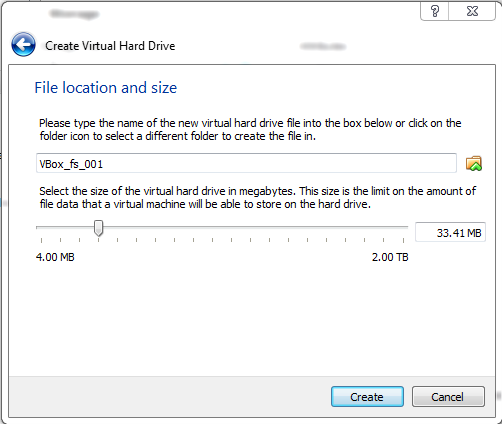Click the help question mark button

click(435, 11)
